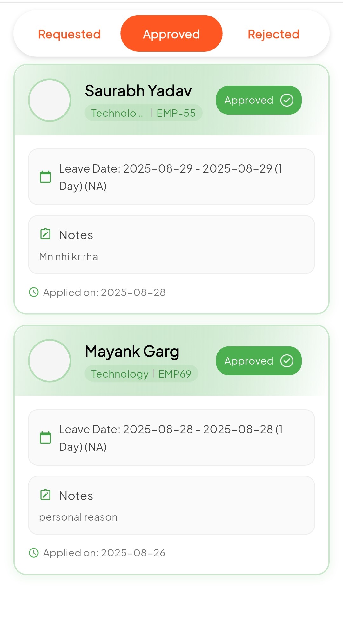Open the Rejected tab
The image size is (343, 644).
(273, 34)
